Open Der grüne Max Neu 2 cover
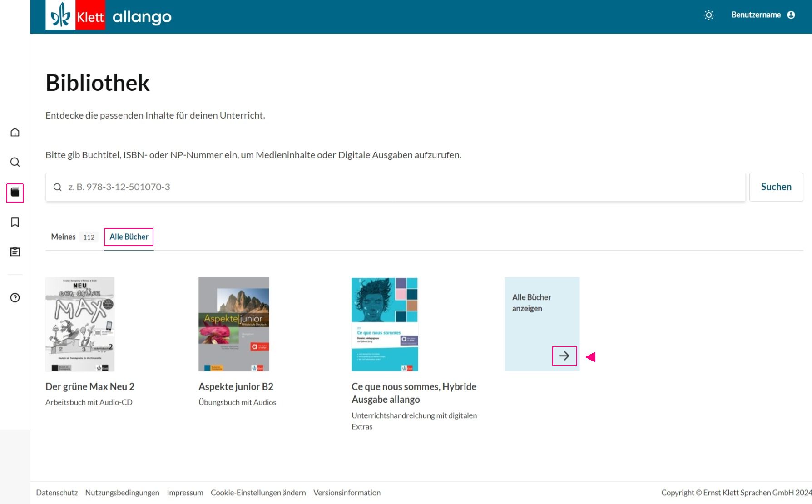 pyautogui.click(x=80, y=324)
